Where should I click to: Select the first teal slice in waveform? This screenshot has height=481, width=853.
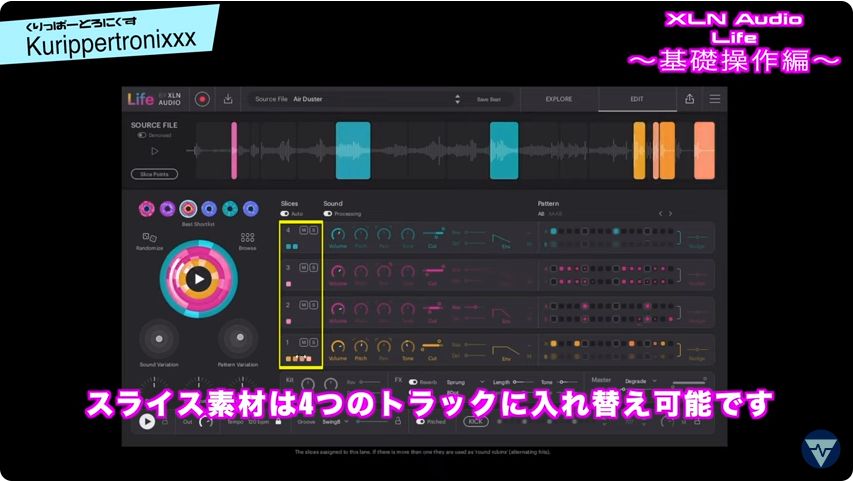(353, 151)
